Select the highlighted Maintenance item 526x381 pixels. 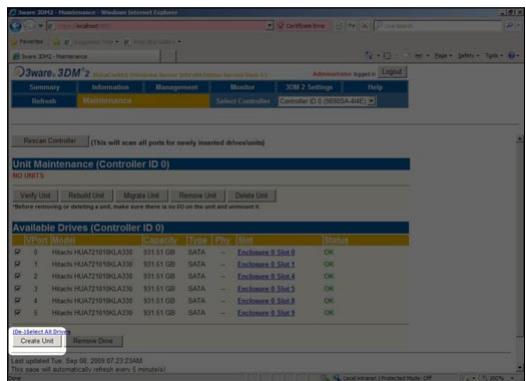tap(143, 101)
